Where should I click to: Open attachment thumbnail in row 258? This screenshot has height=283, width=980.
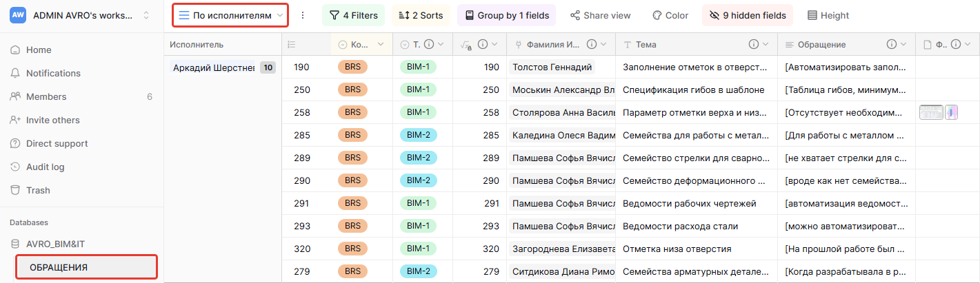click(x=931, y=112)
